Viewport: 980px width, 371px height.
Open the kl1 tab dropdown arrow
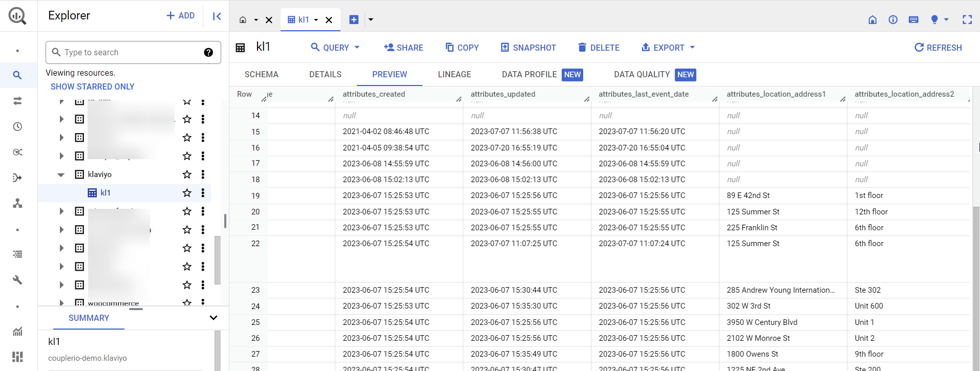[x=316, y=20]
